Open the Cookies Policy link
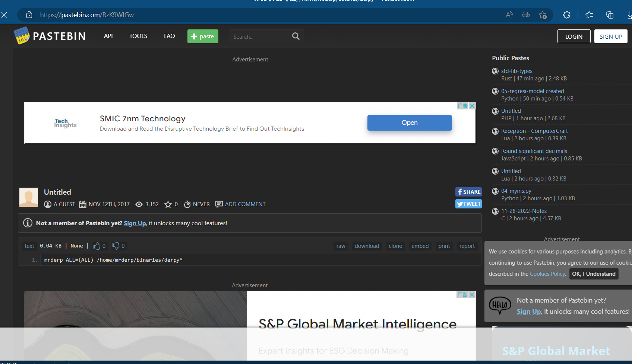 click(x=547, y=274)
